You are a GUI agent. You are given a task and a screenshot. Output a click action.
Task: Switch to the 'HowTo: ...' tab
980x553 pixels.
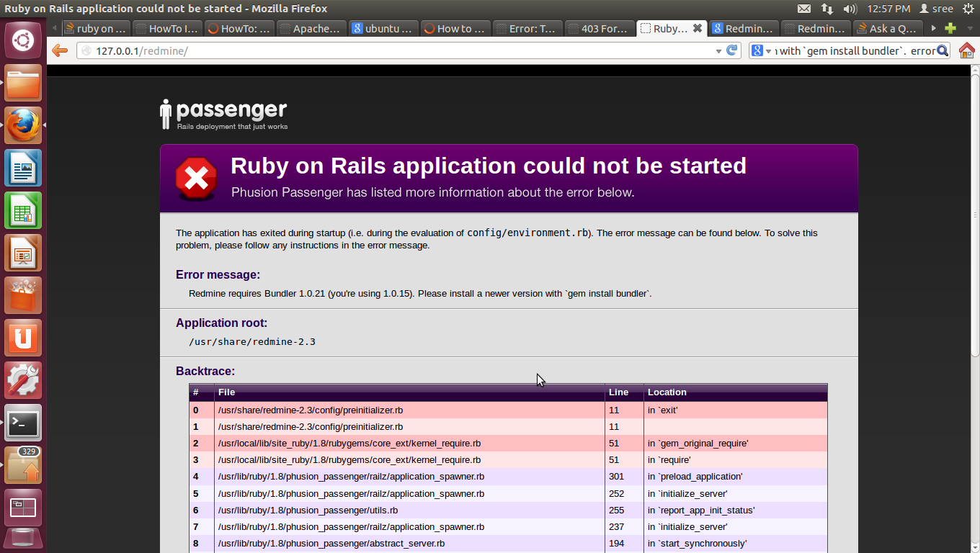(x=239, y=29)
